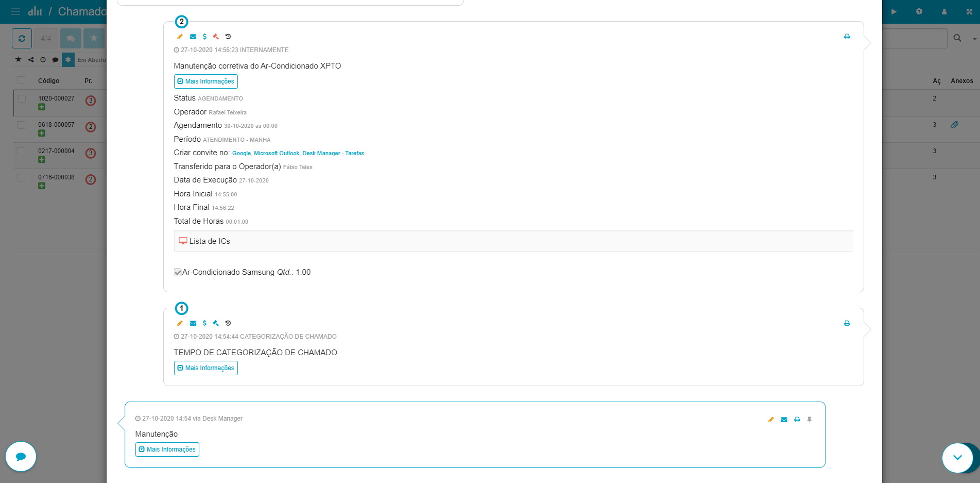The width and height of the screenshot is (980, 483).
Task: Expand ticket 0716-000038 with green plus
Action: coord(42,186)
